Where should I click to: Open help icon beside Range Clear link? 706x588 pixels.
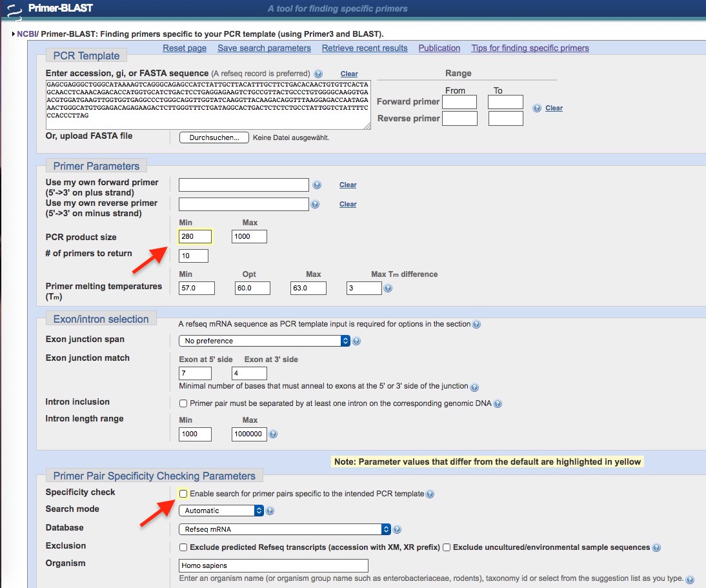click(x=537, y=108)
